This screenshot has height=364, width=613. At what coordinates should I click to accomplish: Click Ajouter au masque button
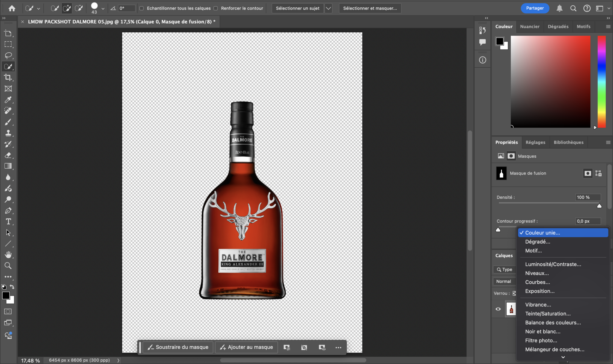(246, 347)
